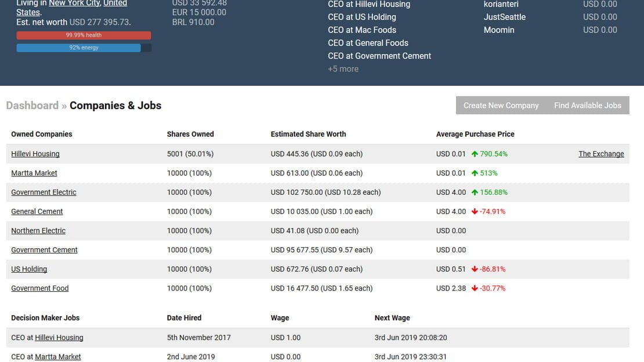This screenshot has height=362, width=644.
Task: Click the JustSeattle name in the header
Action: point(505,17)
